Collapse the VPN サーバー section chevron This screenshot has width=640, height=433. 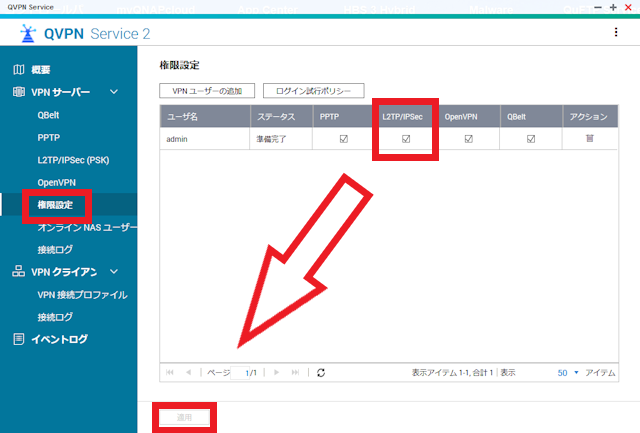tap(114, 92)
